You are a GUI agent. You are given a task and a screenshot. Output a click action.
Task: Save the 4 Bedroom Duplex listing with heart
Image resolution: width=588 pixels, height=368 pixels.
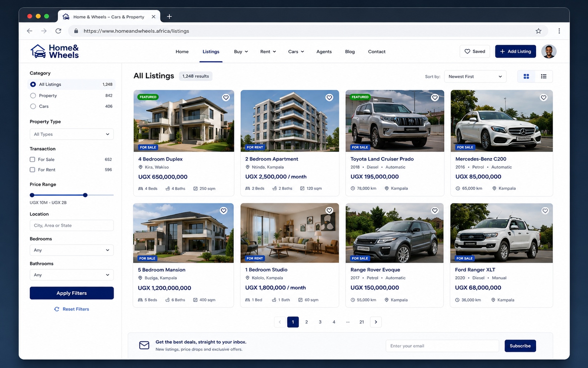coord(226,98)
